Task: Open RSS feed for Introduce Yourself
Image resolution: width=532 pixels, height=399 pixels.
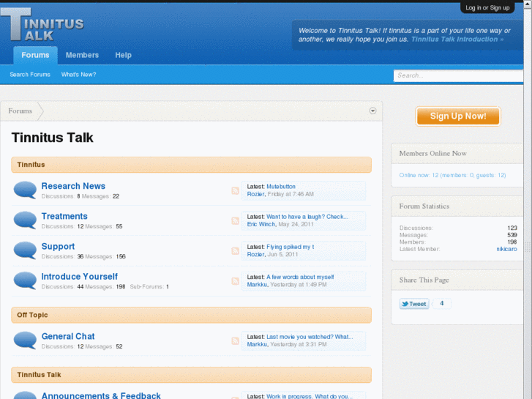Action: (x=235, y=281)
